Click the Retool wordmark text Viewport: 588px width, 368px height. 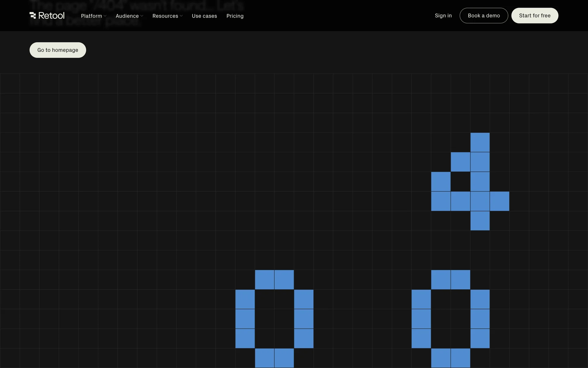pos(51,16)
